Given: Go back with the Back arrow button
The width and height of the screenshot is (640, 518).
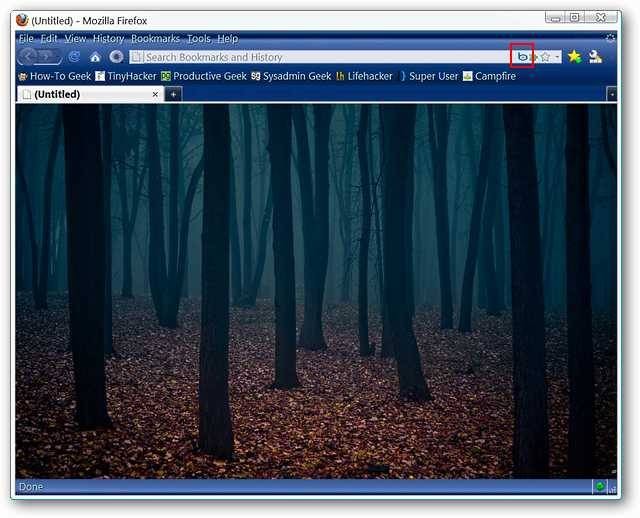Looking at the screenshot, I should pos(28,56).
